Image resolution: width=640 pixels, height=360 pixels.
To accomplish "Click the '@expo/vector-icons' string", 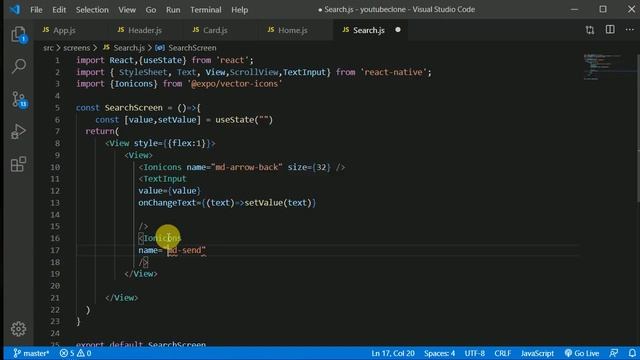I will (x=235, y=84).
